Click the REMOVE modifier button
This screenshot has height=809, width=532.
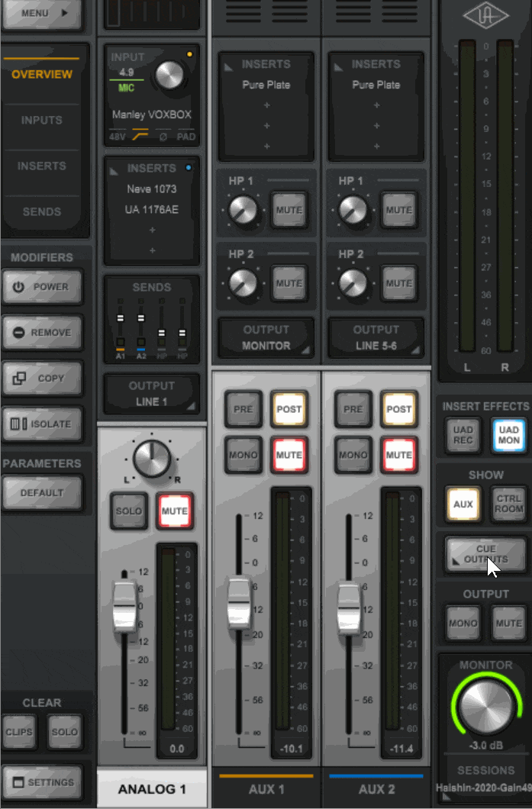coord(42,333)
